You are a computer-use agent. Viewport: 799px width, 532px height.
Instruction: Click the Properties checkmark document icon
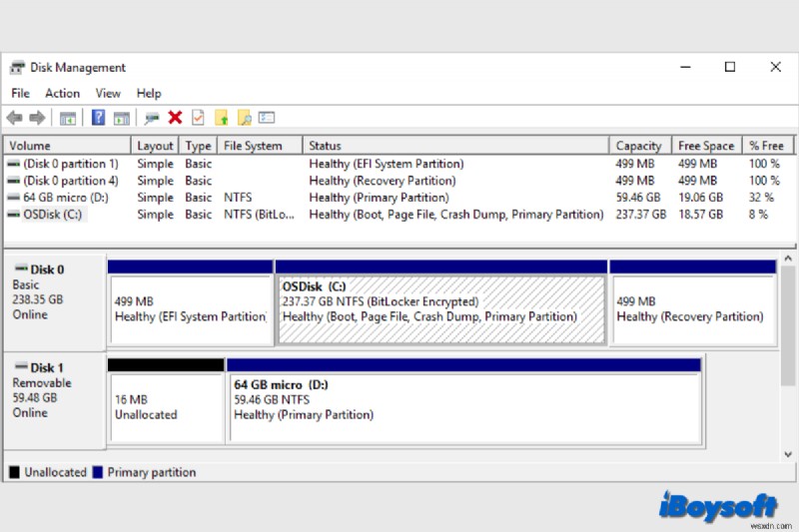pyautogui.click(x=198, y=118)
